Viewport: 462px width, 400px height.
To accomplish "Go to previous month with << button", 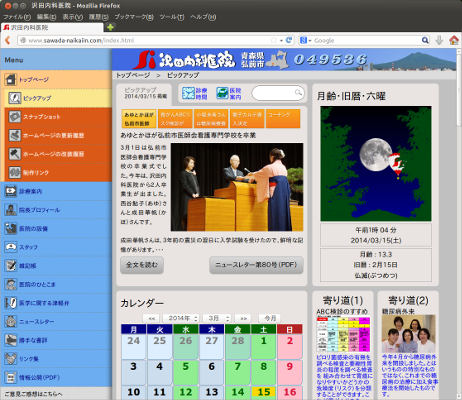I will (x=152, y=318).
